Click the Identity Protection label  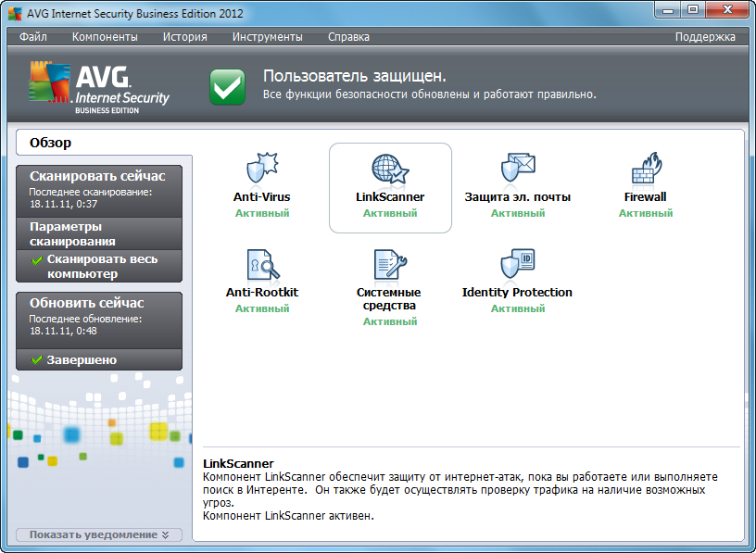[x=517, y=292]
